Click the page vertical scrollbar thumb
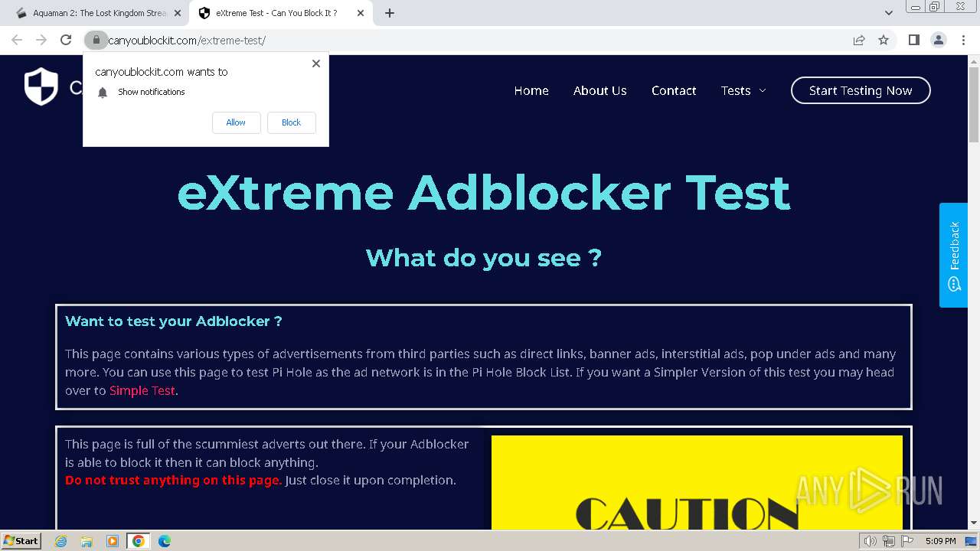This screenshot has height=551, width=980. [974, 103]
